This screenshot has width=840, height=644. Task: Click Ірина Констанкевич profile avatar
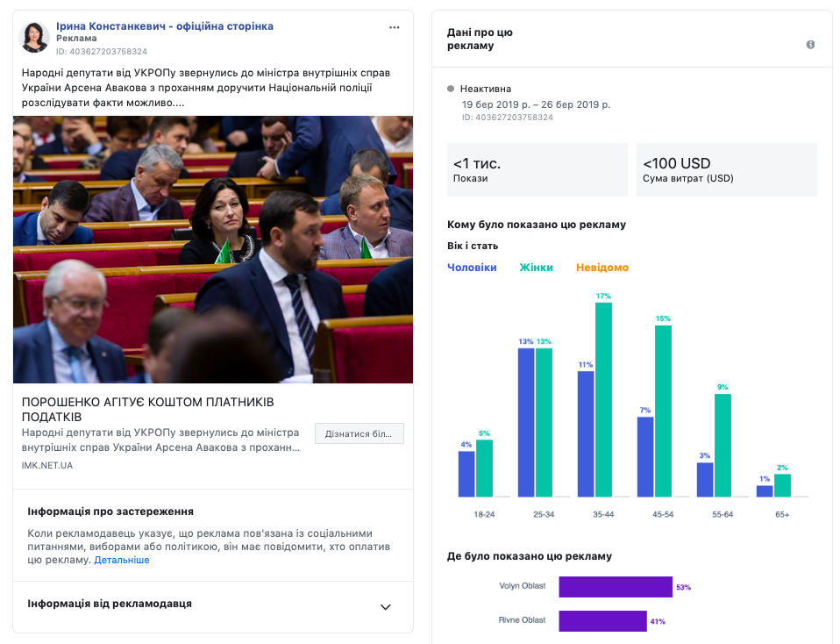point(34,38)
